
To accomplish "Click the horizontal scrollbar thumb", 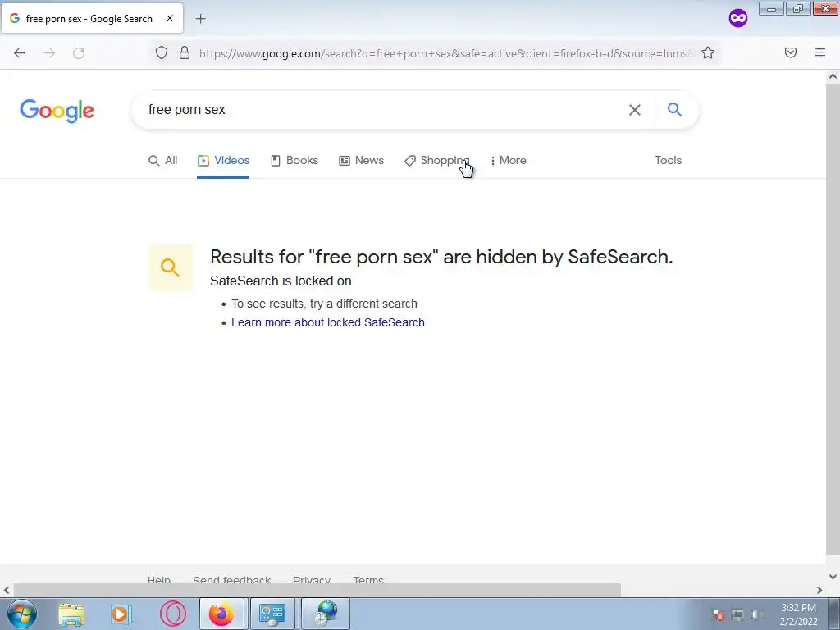I will pyautogui.click(x=317, y=591).
